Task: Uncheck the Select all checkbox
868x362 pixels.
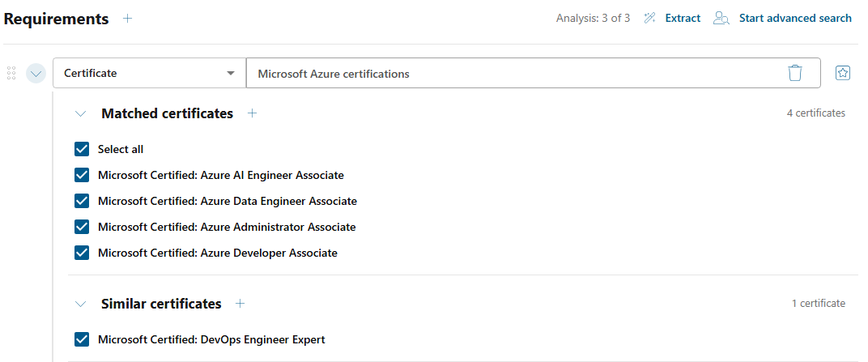Action: 82,149
